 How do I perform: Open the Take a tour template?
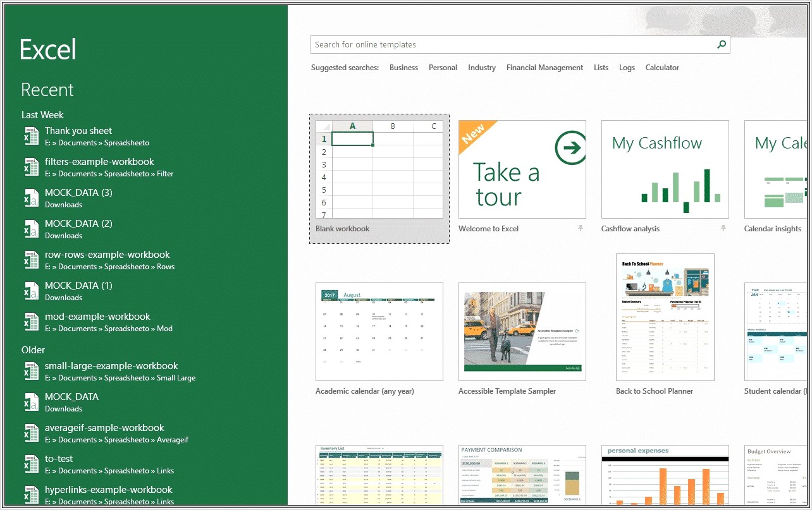[x=522, y=169]
